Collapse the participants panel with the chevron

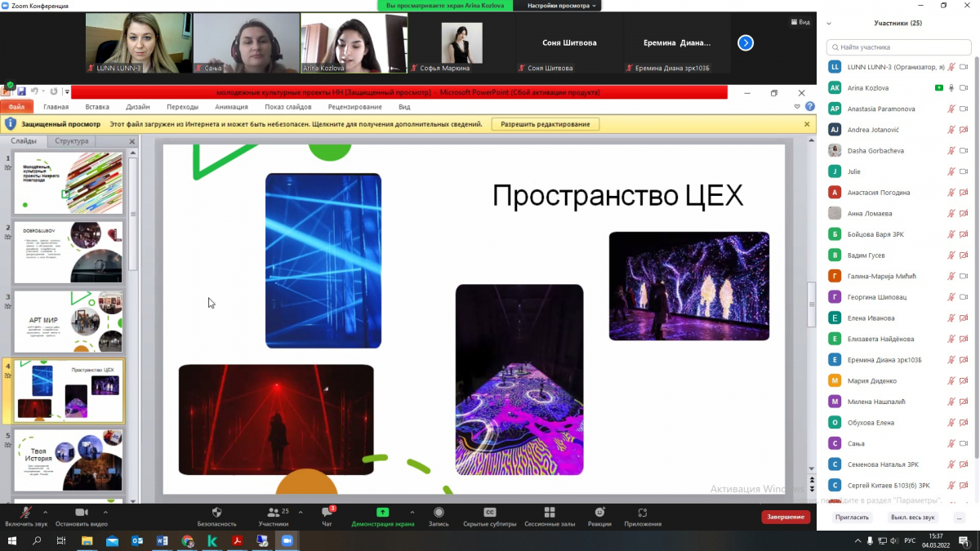point(831,23)
